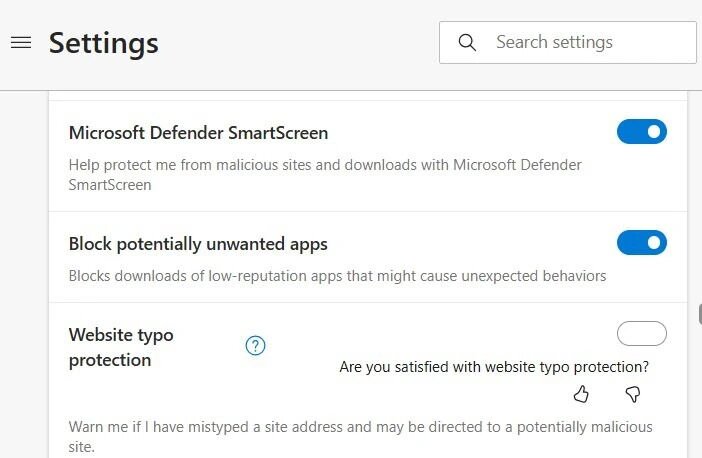Select the Block potentially unwanted apps heading
The width and height of the screenshot is (702, 458).
198,243
